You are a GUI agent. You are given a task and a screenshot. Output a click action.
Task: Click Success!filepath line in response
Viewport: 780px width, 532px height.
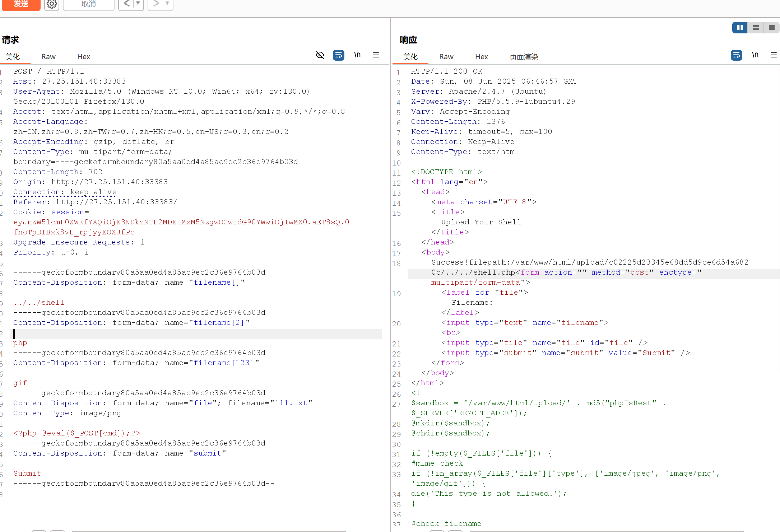pyautogui.click(x=590, y=262)
